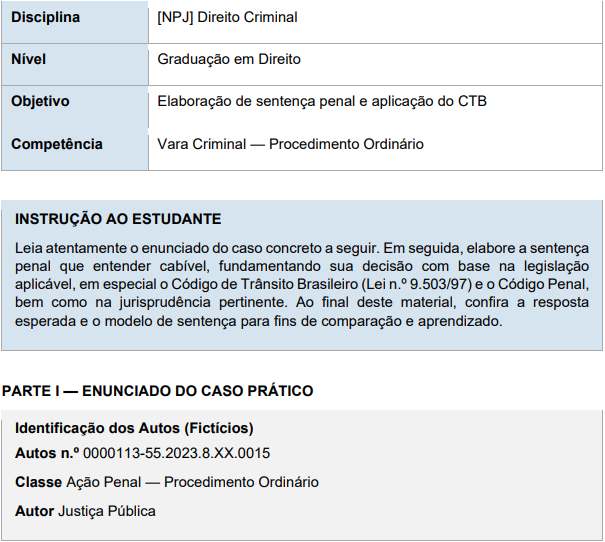605x542 pixels.
Task: Click the Autos number 0000113-55.2023.8.XX.0015
Action: point(176,453)
